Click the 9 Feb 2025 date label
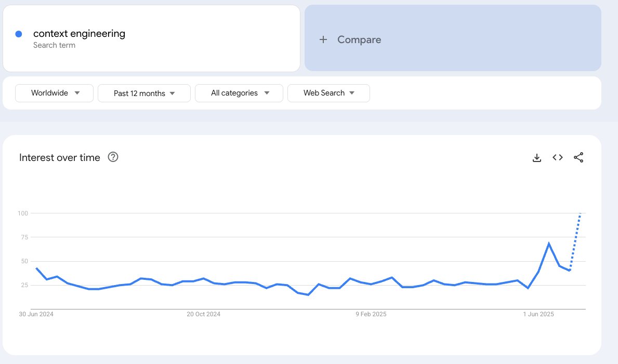Screen dimensions: 618x364 tap(371, 314)
